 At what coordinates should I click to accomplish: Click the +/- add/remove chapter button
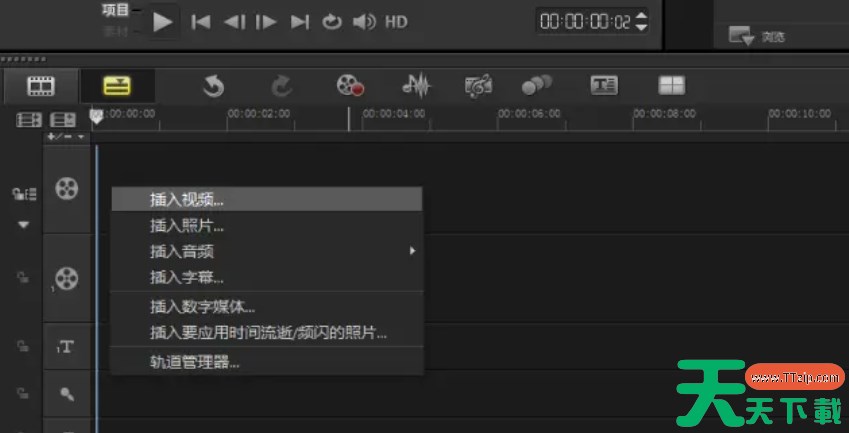click(x=60, y=136)
